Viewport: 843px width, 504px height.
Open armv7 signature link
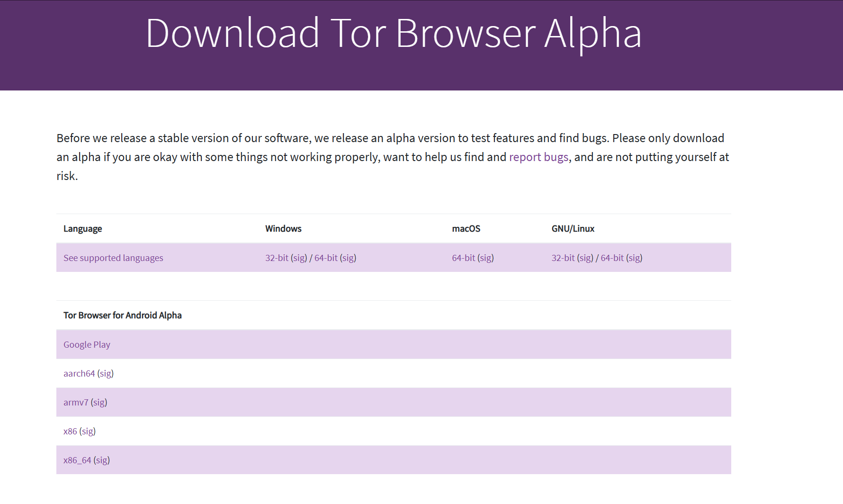pyautogui.click(x=99, y=403)
